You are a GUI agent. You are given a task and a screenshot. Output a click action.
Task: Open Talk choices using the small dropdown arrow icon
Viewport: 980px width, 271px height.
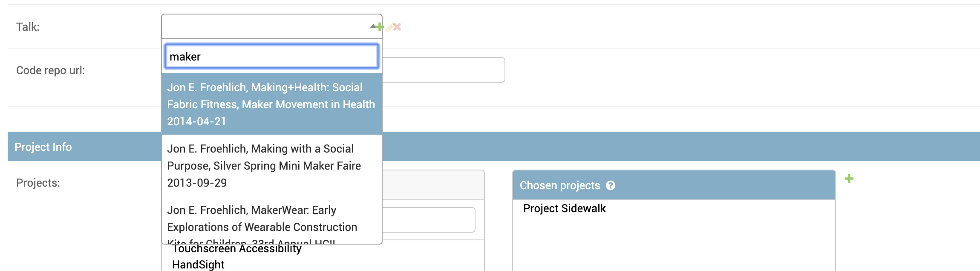373,26
